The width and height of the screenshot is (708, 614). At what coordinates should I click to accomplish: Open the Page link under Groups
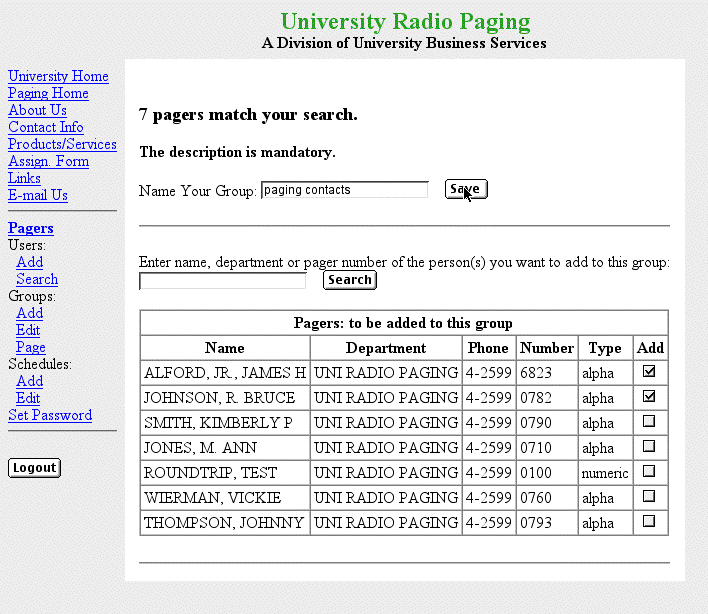(x=30, y=347)
